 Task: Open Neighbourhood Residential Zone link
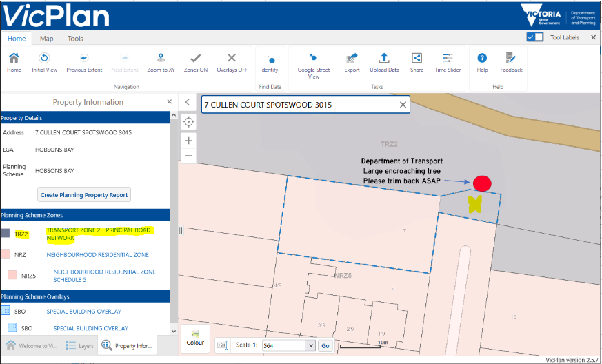pos(97,255)
